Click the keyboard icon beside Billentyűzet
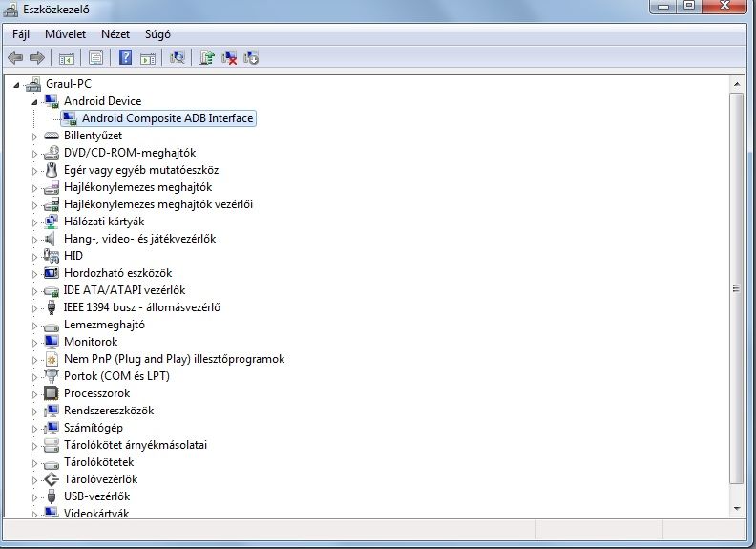The width and height of the screenshot is (756, 549). 52,136
